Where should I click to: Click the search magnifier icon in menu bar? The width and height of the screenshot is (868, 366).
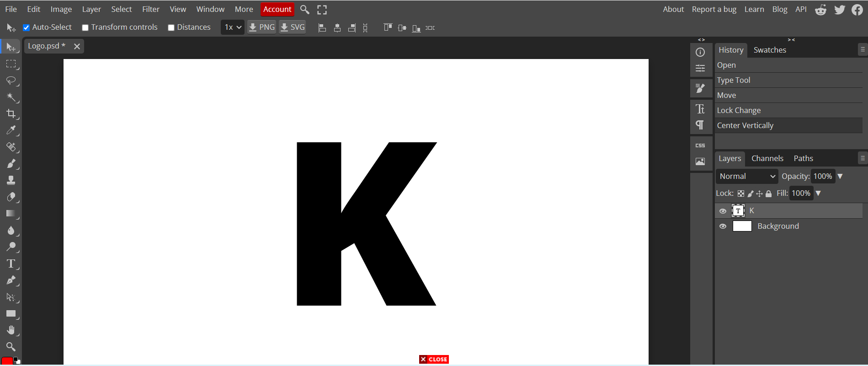(305, 9)
